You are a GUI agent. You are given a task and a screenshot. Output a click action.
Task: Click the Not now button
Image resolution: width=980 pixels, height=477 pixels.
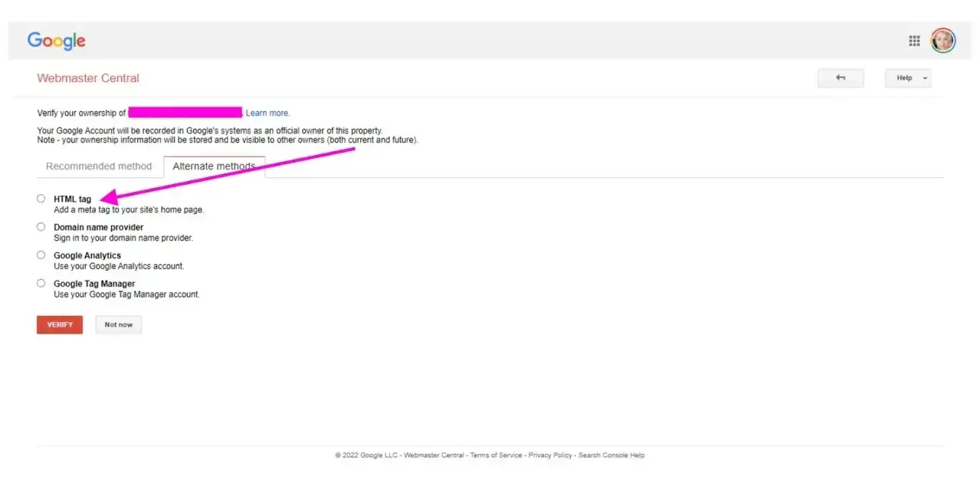pyautogui.click(x=119, y=325)
